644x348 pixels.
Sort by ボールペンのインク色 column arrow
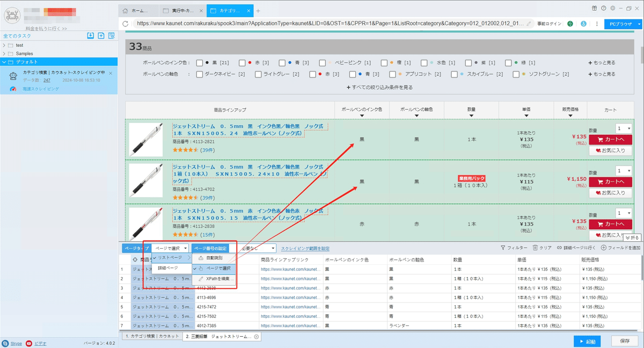pos(362,115)
